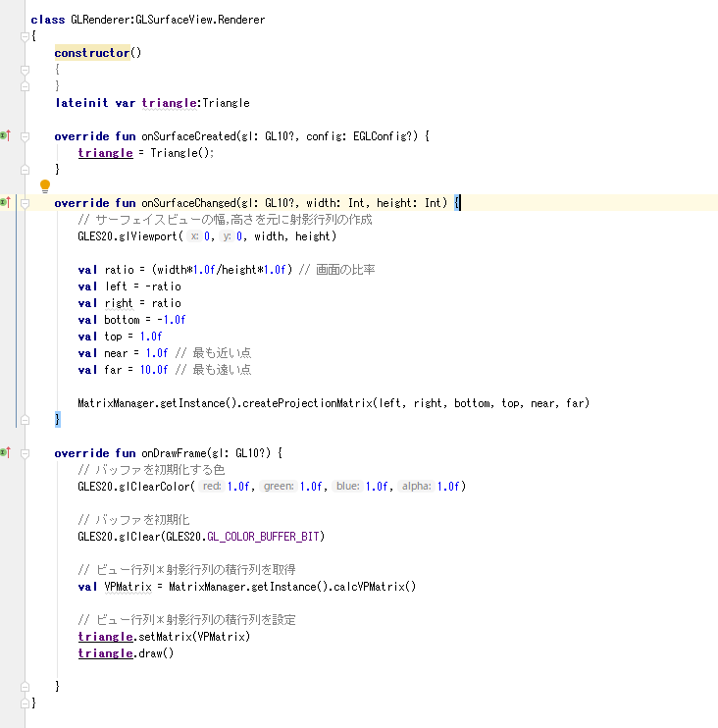Screen dimensions: 718x728
Task: Click the underlined VPMatrix variable declaration
Action: (128, 587)
